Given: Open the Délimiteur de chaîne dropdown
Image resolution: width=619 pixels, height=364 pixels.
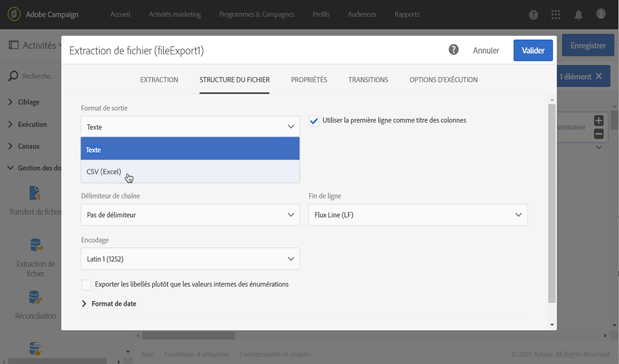Looking at the screenshot, I should pos(190,215).
